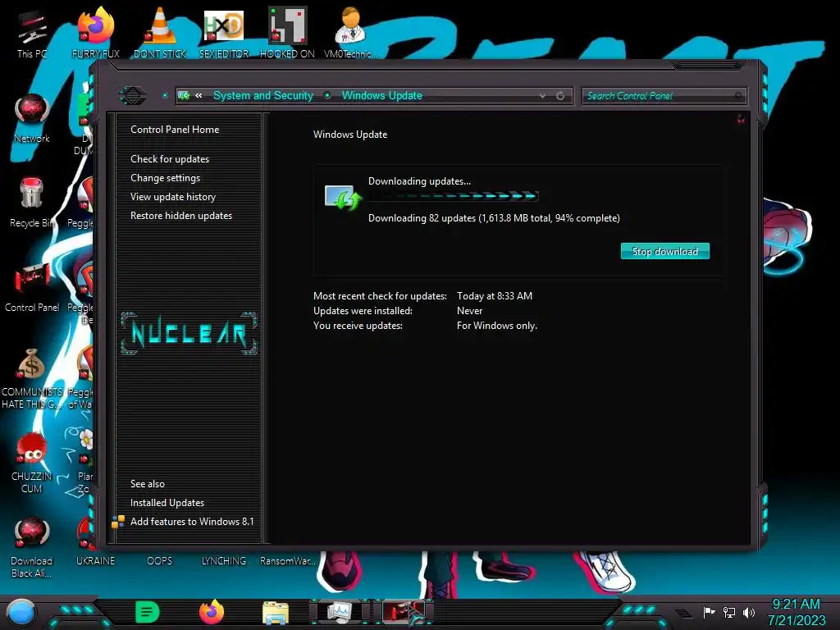840x630 pixels.
Task: Open File Explorer from the taskbar
Action: coord(276,613)
